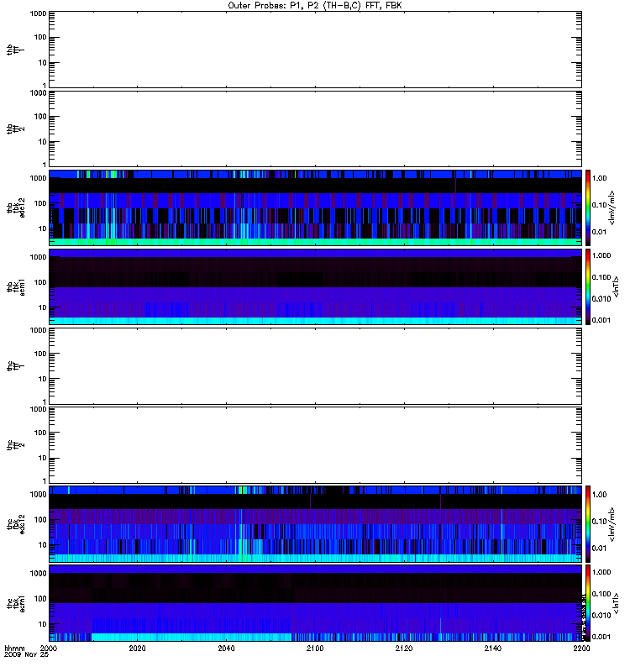The image size is (630, 672).
Task: Click the 2200 time axis label
Action: (581, 648)
